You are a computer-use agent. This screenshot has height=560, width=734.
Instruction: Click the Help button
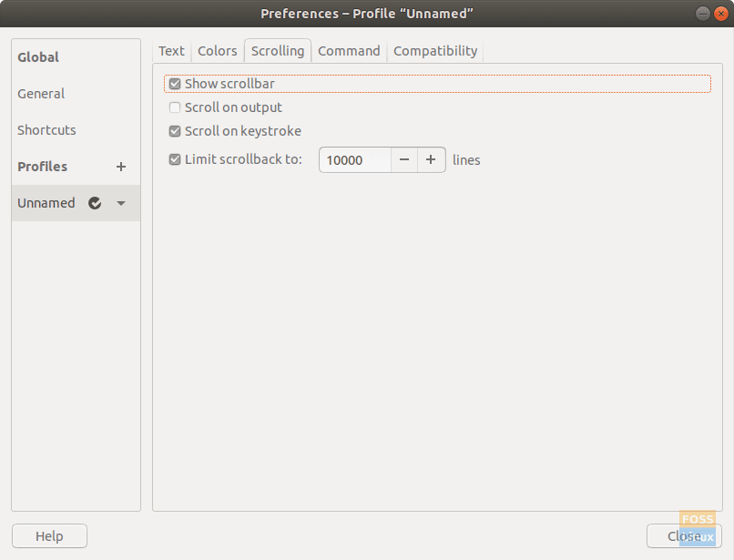coord(49,536)
